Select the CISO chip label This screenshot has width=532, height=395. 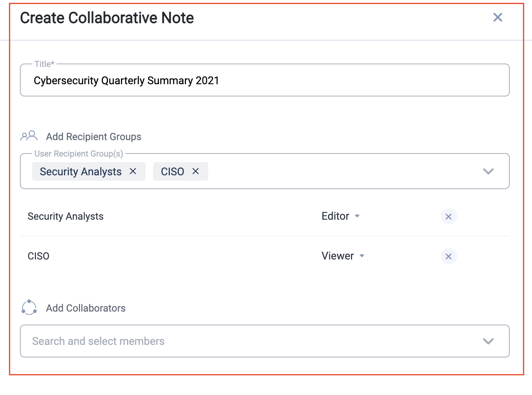click(x=173, y=171)
